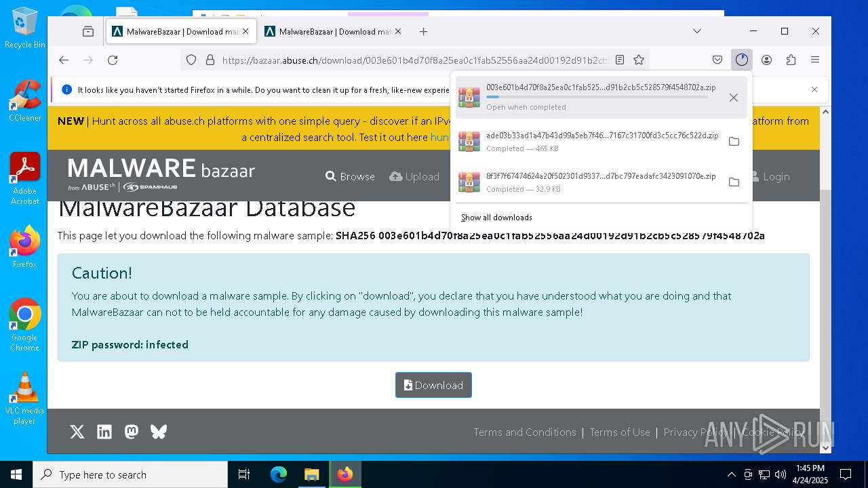Launch Microsoft Edge from taskbar
Screen dimensions: 868x488
pos(279,474)
